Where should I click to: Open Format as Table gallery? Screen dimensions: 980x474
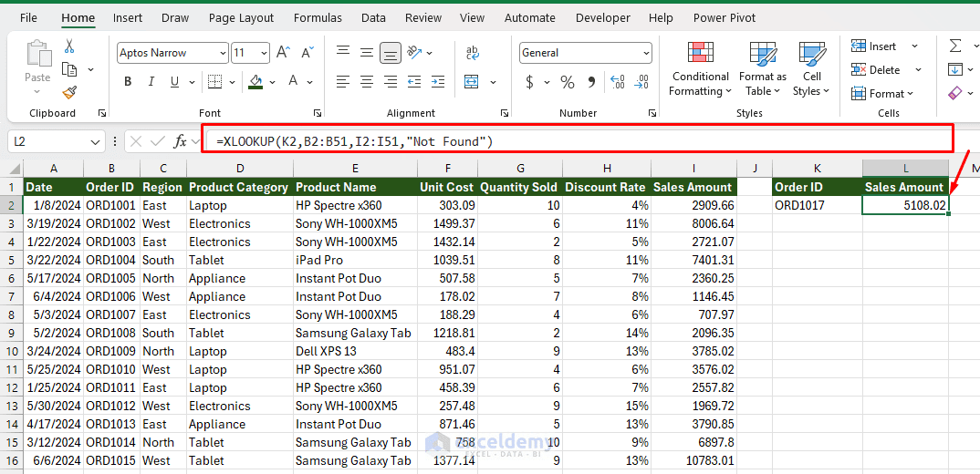[763, 68]
